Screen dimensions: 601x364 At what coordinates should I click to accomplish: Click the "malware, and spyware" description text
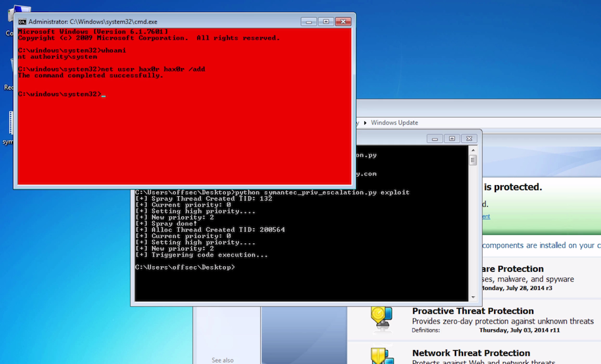point(535,279)
